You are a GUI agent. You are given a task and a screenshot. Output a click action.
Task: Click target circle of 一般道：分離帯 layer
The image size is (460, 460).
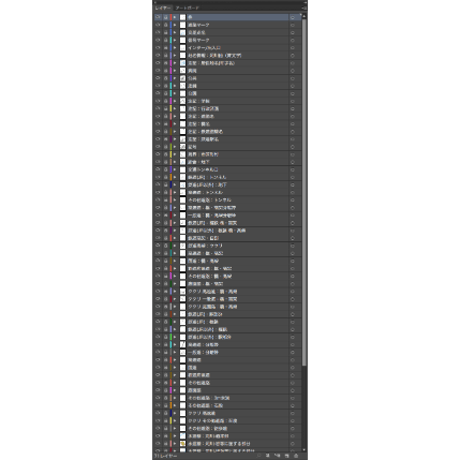point(292,352)
